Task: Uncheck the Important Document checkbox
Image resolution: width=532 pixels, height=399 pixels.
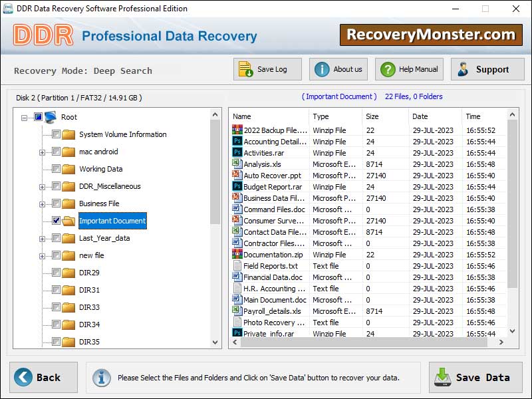Action: coord(56,221)
